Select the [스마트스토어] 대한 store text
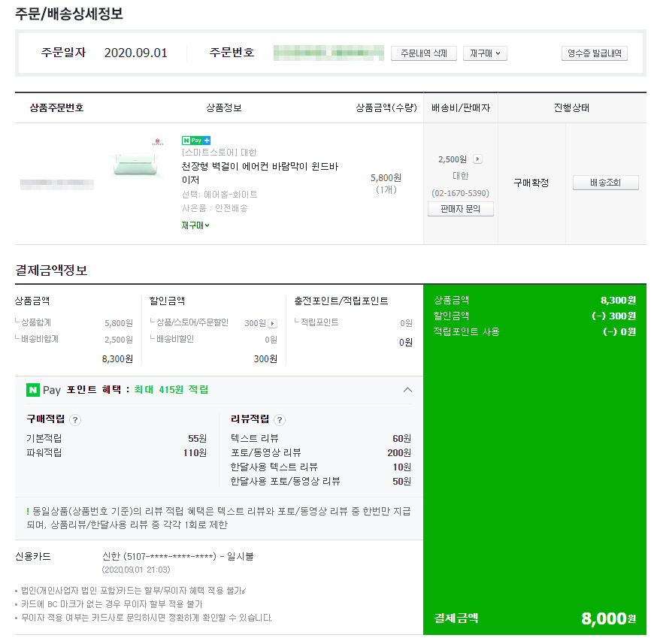The image size is (657, 644). (220, 153)
